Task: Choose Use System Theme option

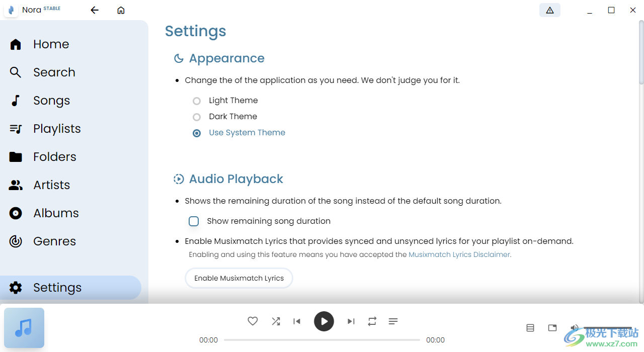Action: coord(197,133)
